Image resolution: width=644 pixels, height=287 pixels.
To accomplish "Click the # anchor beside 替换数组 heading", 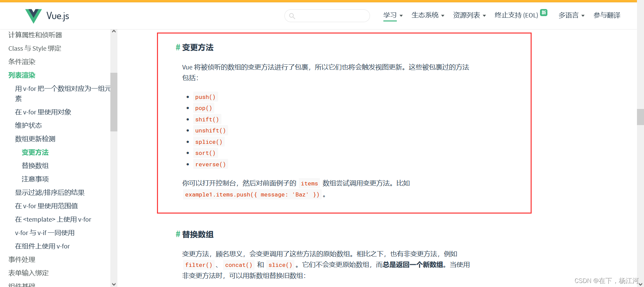I will [178, 234].
